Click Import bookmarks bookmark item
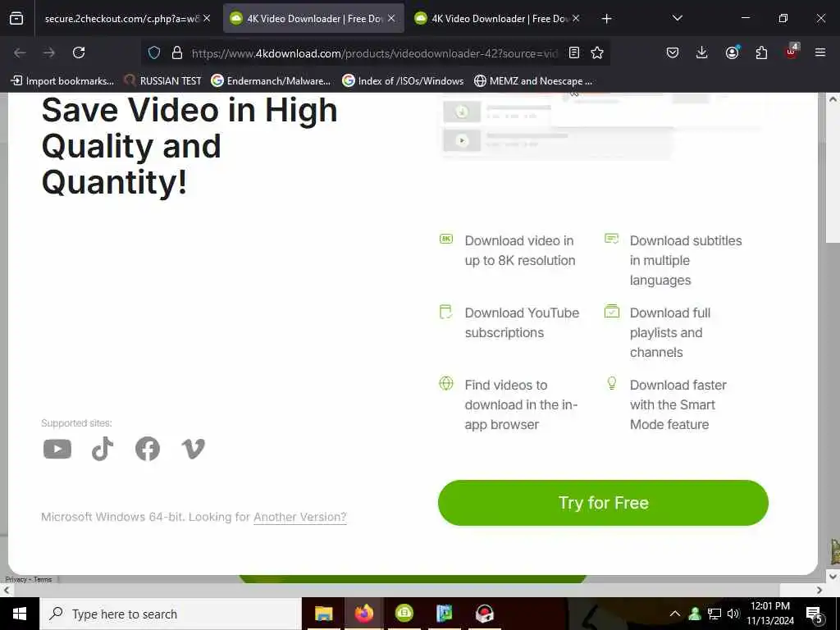Viewport: 840px width, 630px height. tap(62, 81)
